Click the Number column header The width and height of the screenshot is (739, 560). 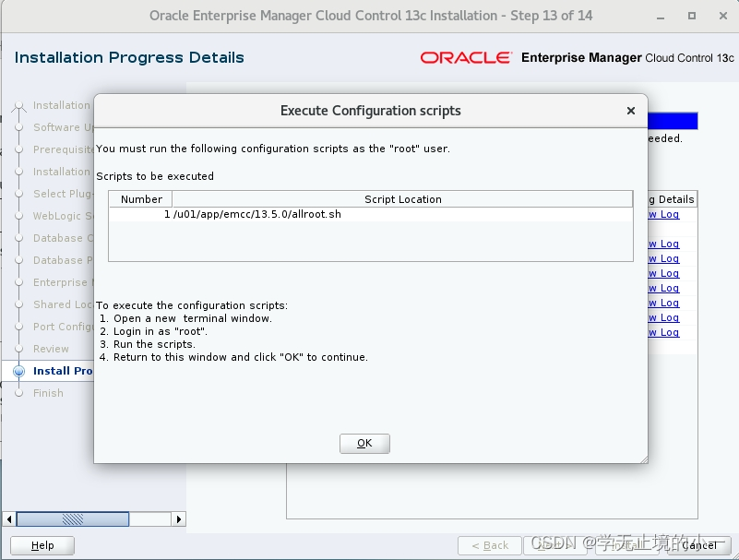[139, 198]
